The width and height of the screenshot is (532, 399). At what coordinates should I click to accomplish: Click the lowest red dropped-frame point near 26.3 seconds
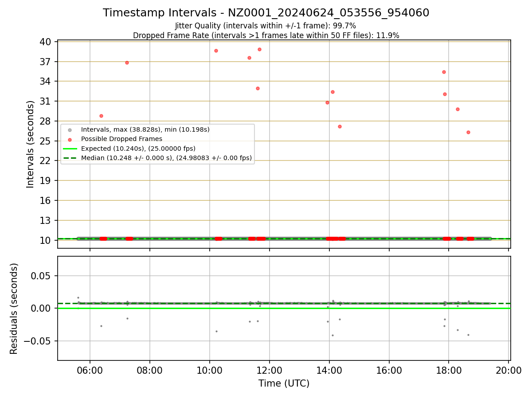468,132
